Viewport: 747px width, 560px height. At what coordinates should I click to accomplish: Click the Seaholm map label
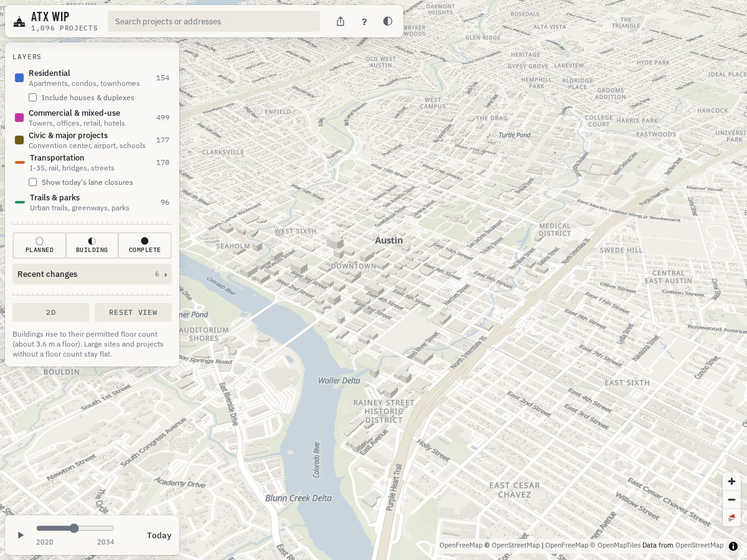click(x=233, y=246)
